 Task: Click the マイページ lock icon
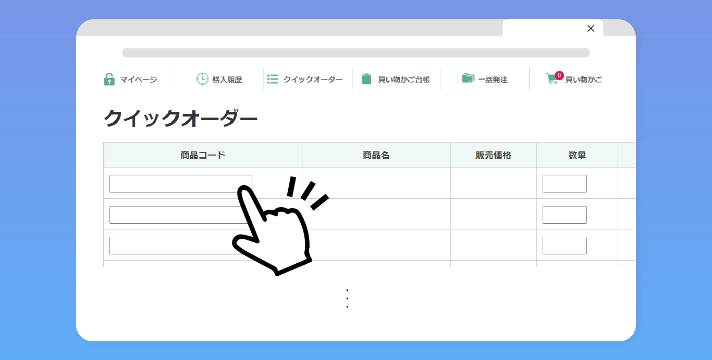point(109,79)
